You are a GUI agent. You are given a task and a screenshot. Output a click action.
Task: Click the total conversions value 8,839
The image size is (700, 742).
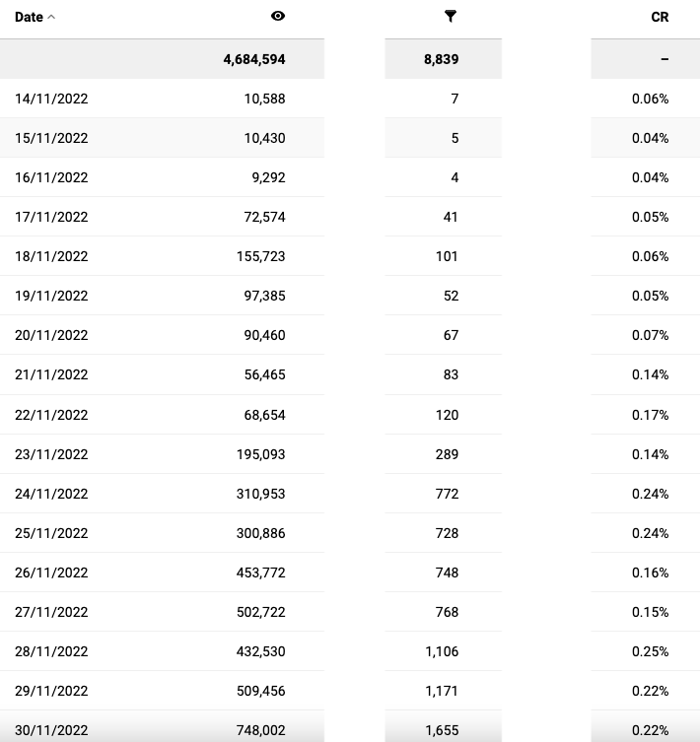click(x=442, y=59)
